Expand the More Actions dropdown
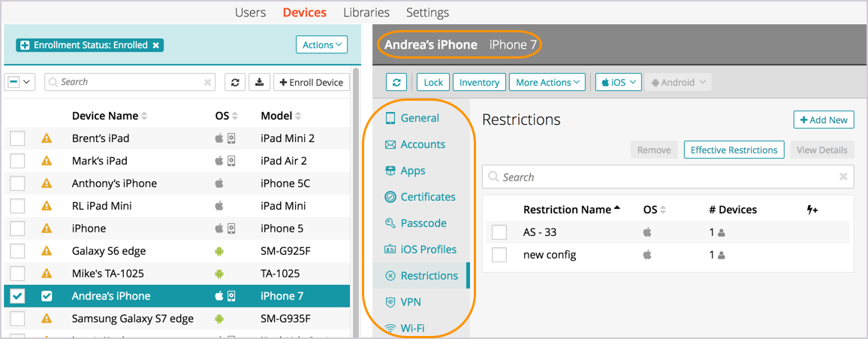 coord(547,83)
